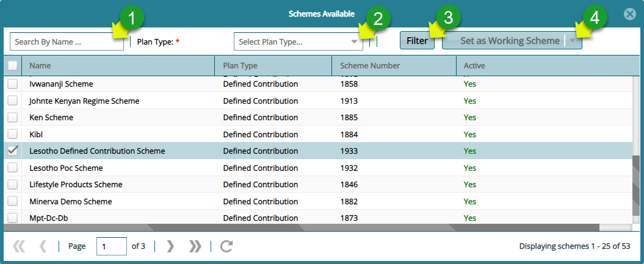644x264 pixels.
Task: Jump to the last page of schemes
Action: tap(195, 246)
